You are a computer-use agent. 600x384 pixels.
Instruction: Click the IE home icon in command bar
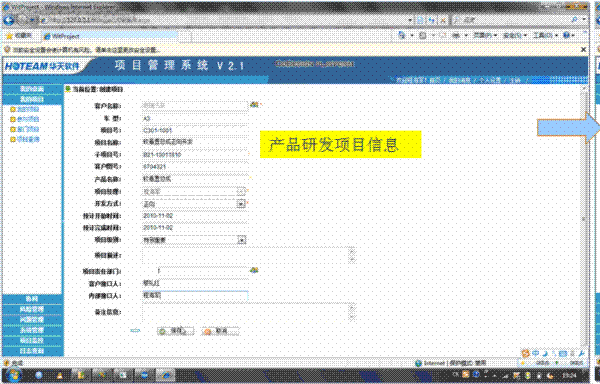(x=401, y=35)
